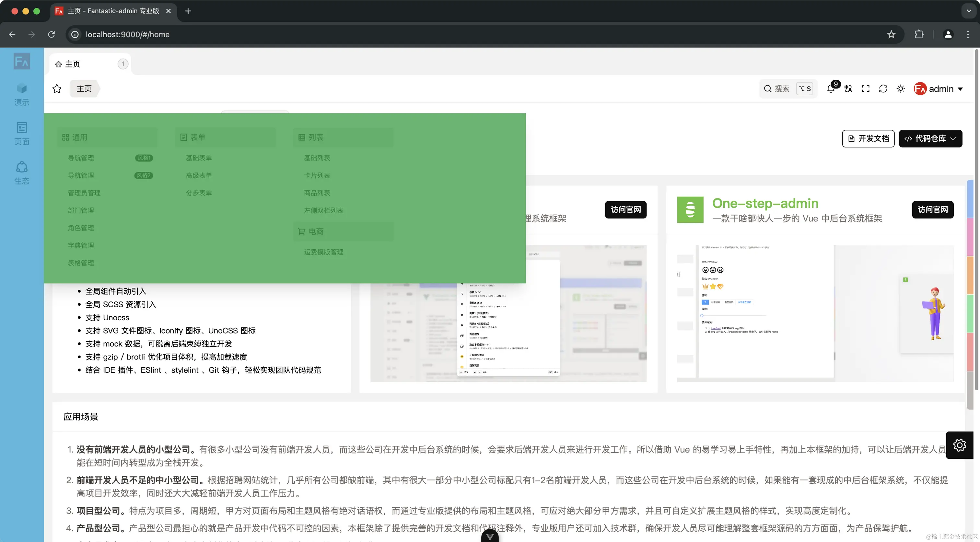Click 访问官网 for One-step-admin
The image size is (980, 542).
click(932, 210)
